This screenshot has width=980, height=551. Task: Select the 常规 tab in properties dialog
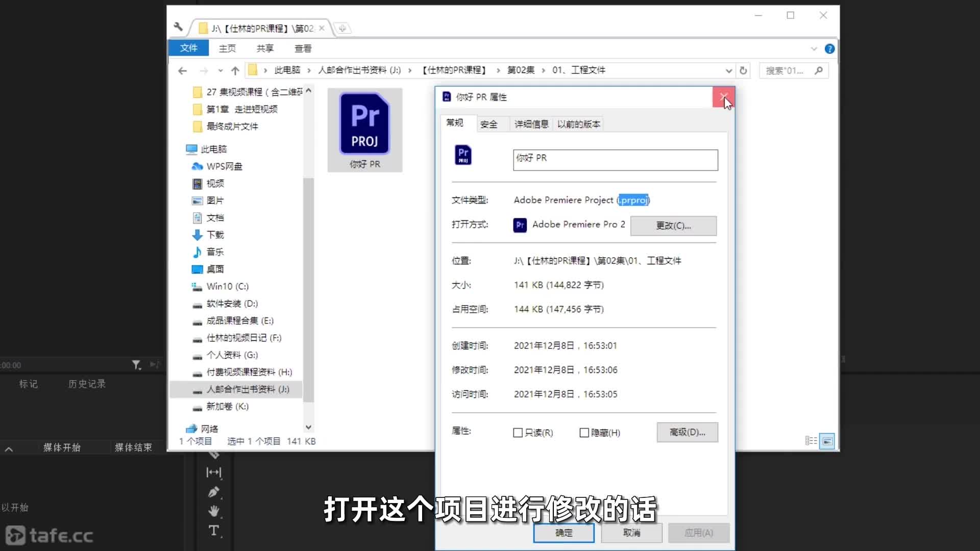[455, 123]
